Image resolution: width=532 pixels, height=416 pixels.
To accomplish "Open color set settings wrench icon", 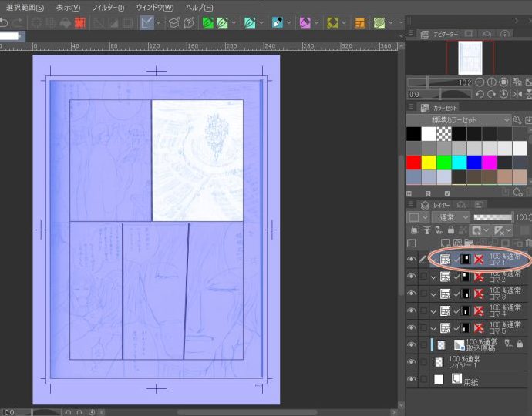I will tap(517, 121).
